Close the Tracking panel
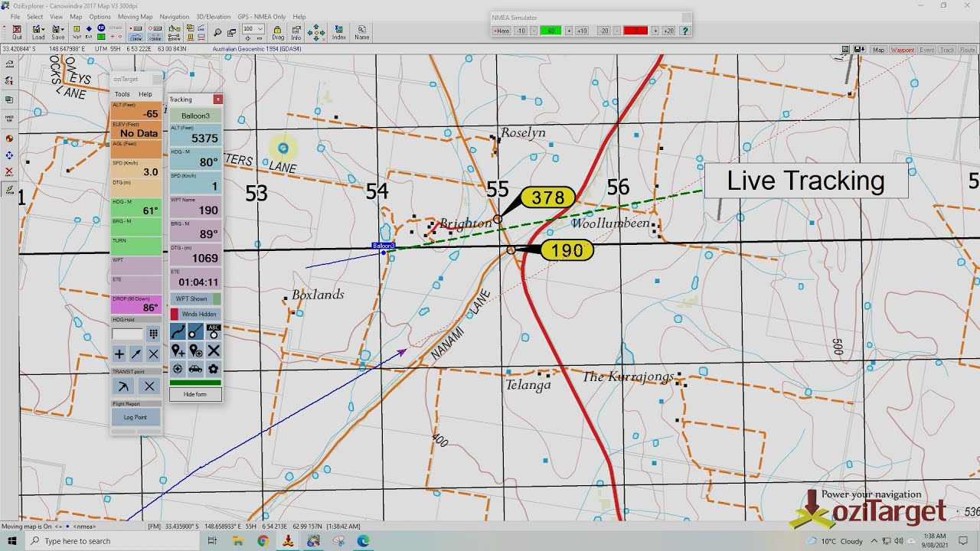This screenshot has width=980, height=551. tap(218, 99)
